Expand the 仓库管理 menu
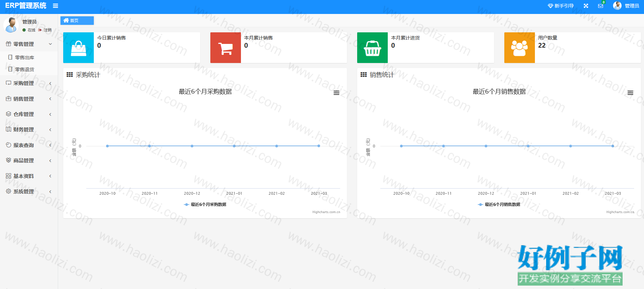Screen dimensions: 644x289 29,114
